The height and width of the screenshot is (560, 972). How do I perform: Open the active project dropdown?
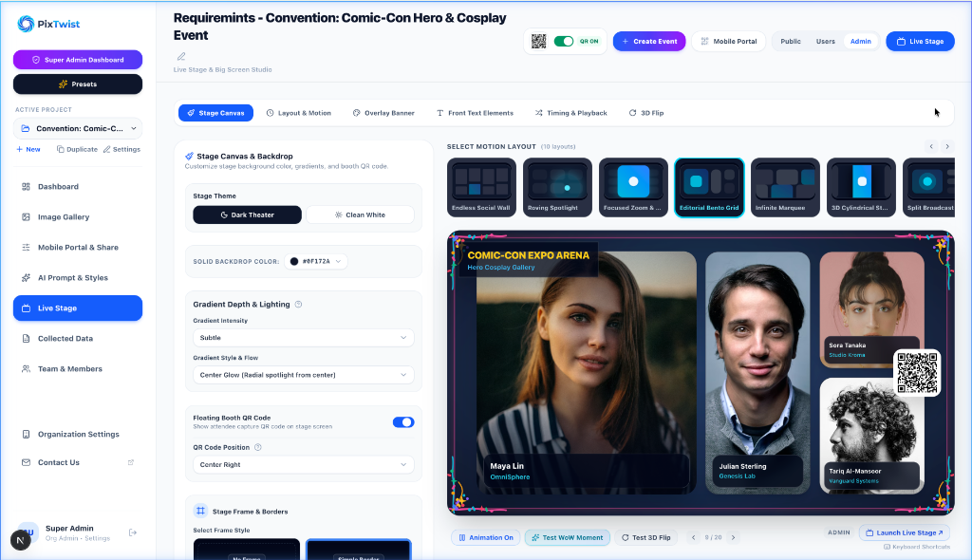(x=78, y=128)
